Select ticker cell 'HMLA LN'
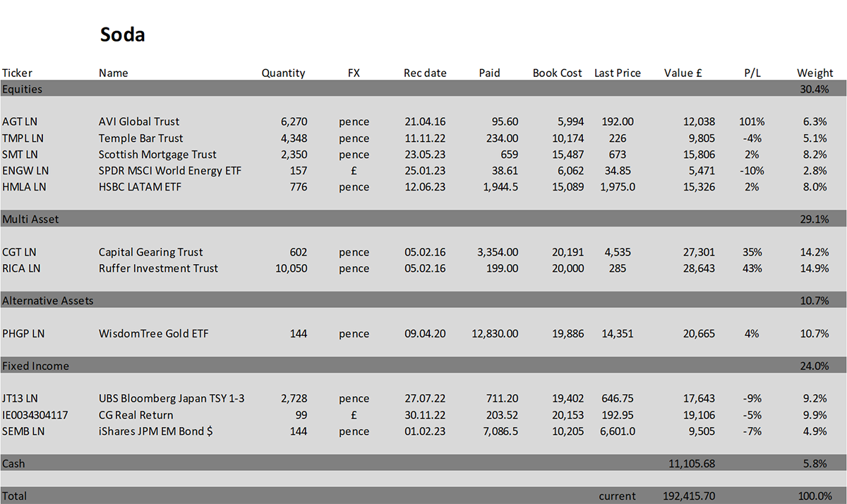The height and width of the screenshot is (504, 847). [x=23, y=187]
